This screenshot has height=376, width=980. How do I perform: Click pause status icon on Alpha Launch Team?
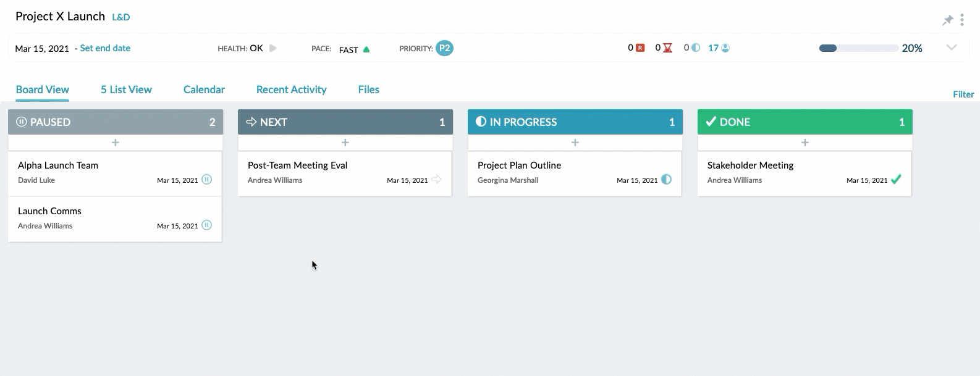coord(207,180)
